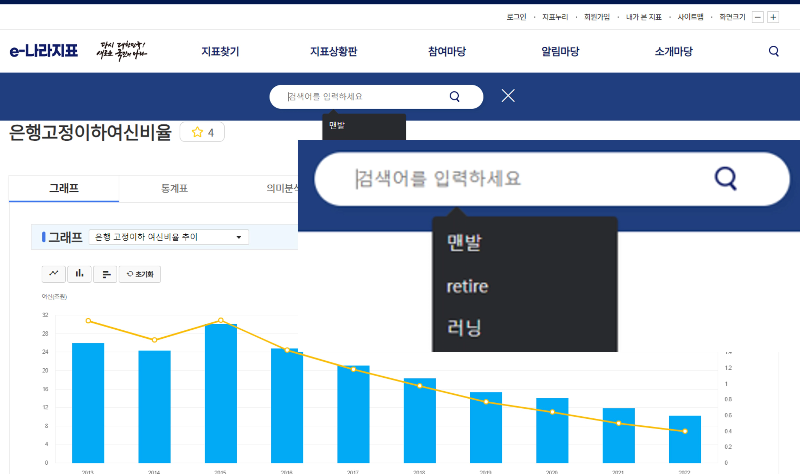This screenshot has width=800, height=474.
Task: Open the 내가 본 지표 link
Action: click(644, 17)
